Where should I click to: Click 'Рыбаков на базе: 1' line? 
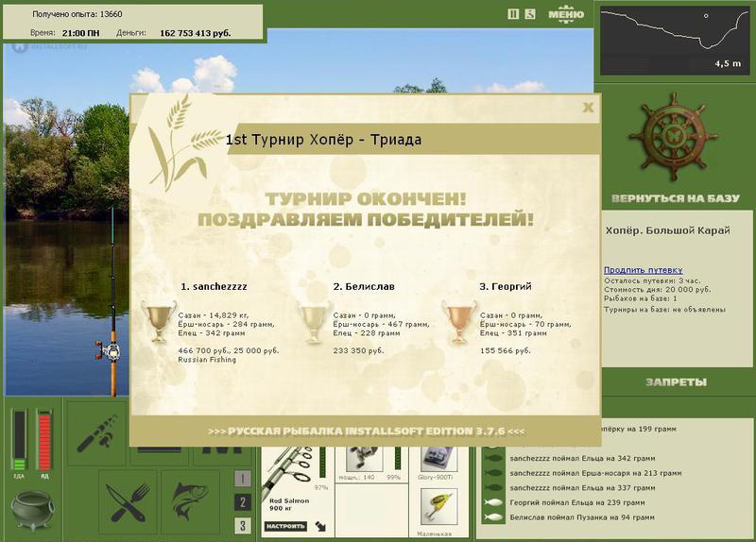click(x=641, y=298)
